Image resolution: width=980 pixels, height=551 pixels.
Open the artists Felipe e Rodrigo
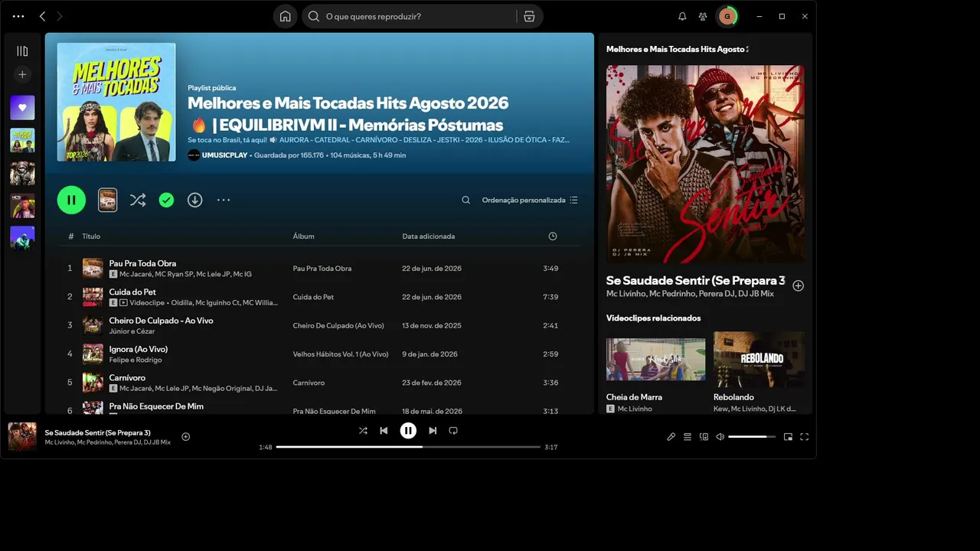coord(136,360)
